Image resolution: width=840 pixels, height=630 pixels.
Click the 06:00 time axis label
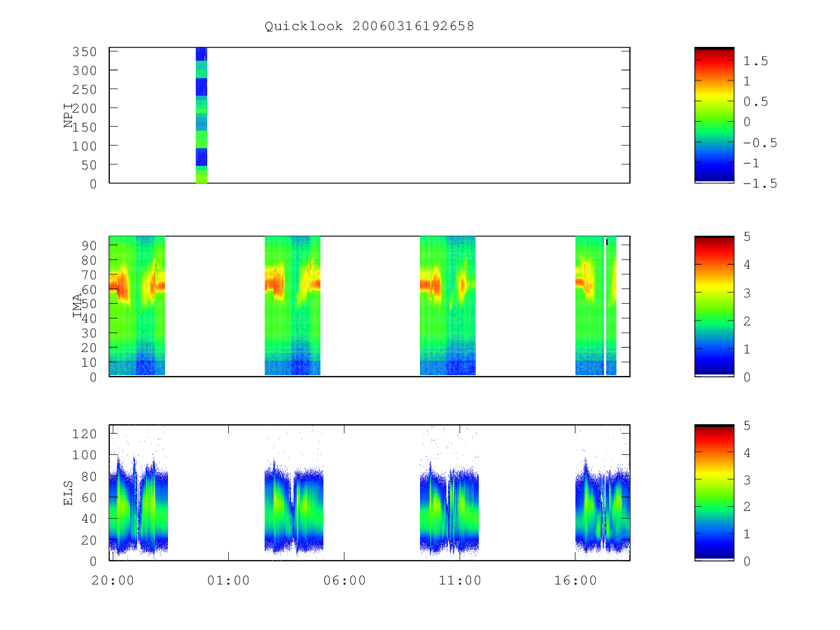tap(344, 580)
